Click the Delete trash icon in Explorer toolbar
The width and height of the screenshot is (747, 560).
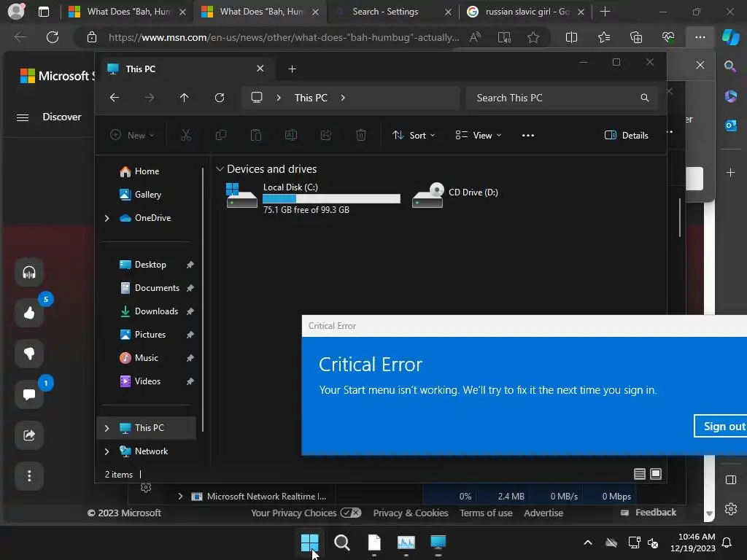click(x=361, y=135)
